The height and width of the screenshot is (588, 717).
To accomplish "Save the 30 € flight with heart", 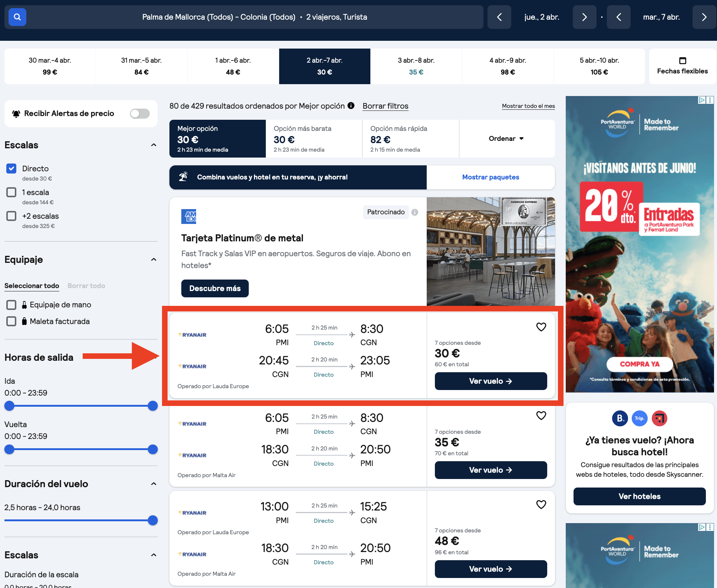I will tap(541, 327).
